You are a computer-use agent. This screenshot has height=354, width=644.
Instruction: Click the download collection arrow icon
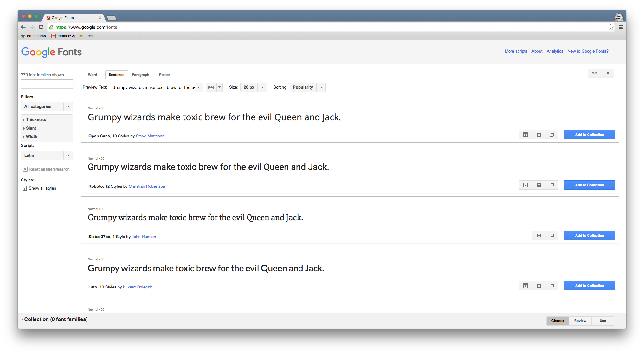click(608, 73)
